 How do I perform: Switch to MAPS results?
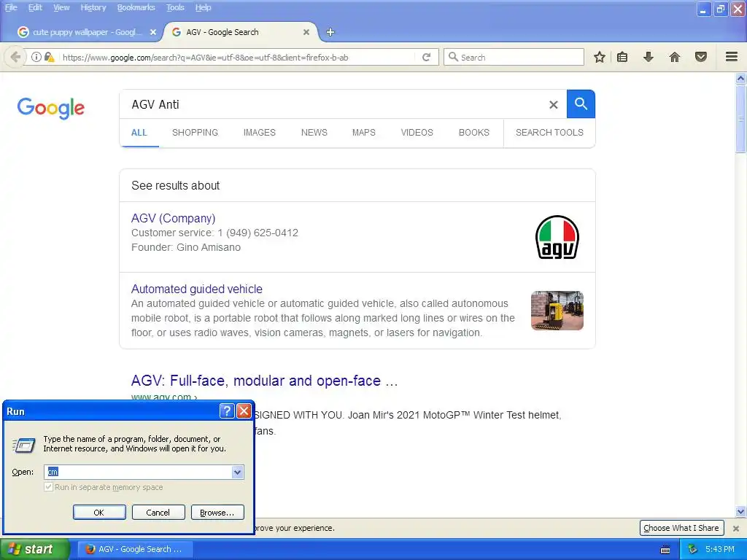(363, 133)
